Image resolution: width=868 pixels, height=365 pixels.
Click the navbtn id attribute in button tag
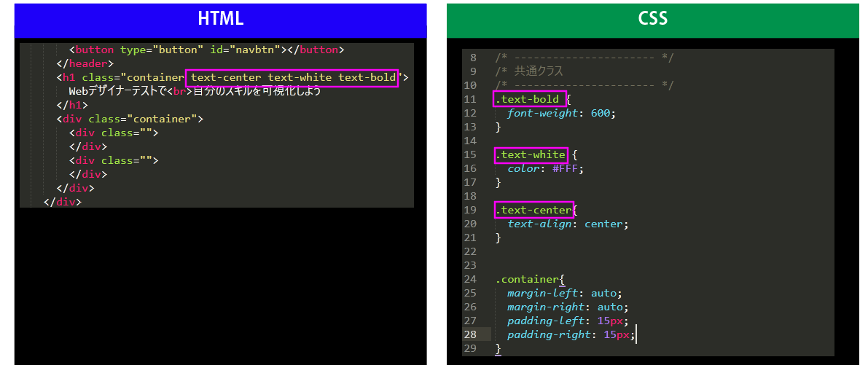(x=244, y=50)
